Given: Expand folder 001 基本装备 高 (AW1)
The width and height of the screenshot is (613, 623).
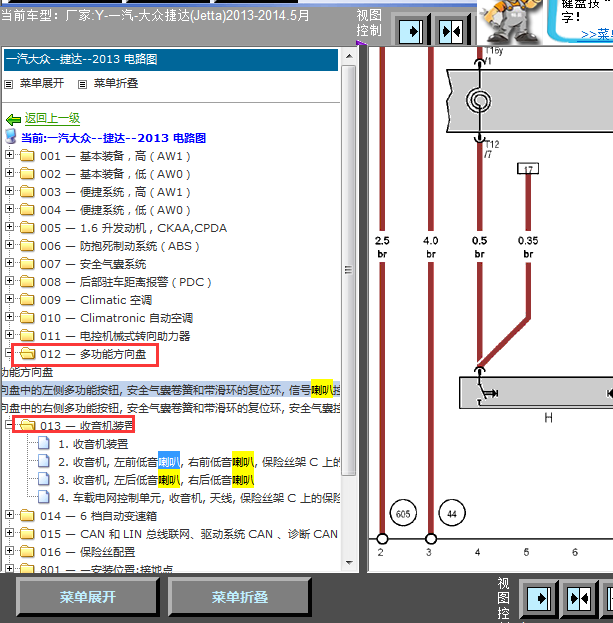Looking at the screenshot, I should (10, 155).
